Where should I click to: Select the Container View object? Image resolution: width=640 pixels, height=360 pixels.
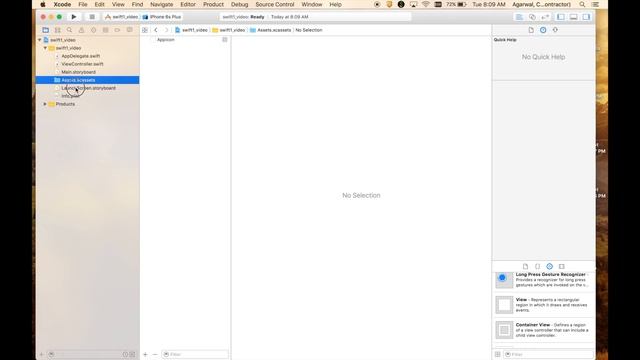tap(543, 330)
